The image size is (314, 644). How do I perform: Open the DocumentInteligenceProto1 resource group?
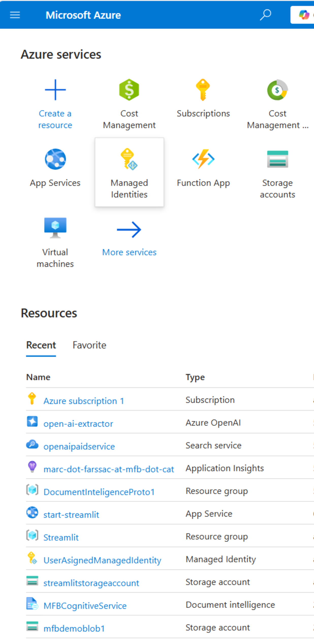(99, 492)
